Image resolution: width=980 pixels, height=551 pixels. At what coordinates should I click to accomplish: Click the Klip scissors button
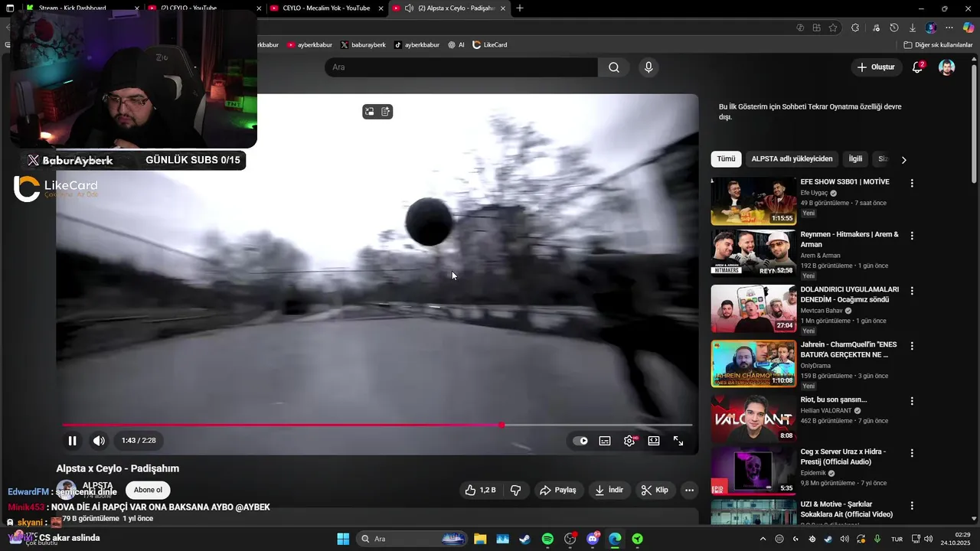point(655,490)
